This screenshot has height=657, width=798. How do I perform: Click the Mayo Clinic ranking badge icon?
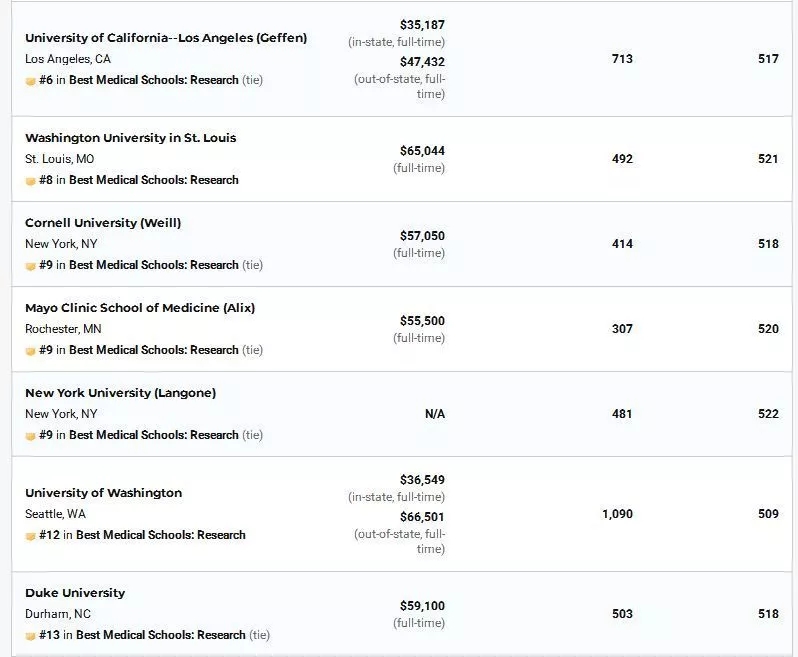coord(31,350)
